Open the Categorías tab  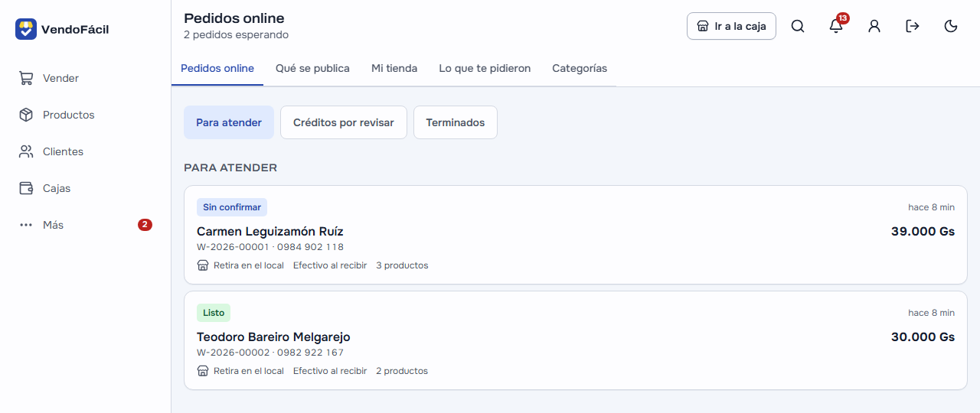(580, 68)
